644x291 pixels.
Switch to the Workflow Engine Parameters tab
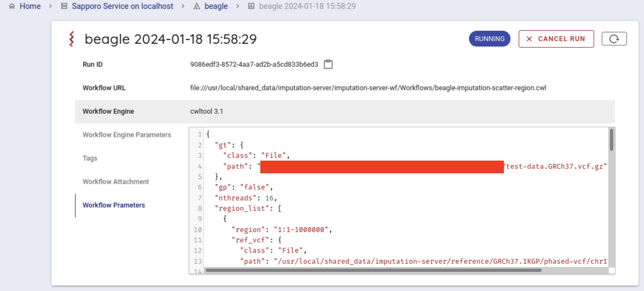coord(127,135)
